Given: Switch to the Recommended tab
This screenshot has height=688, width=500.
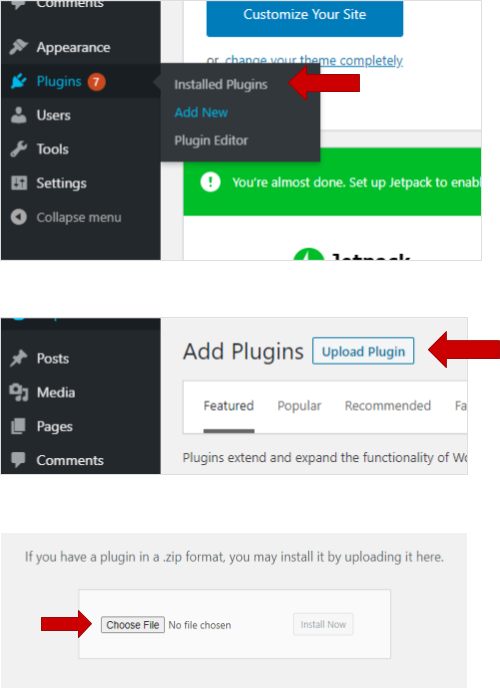Looking at the screenshot, I should click(x=388, y=406).
